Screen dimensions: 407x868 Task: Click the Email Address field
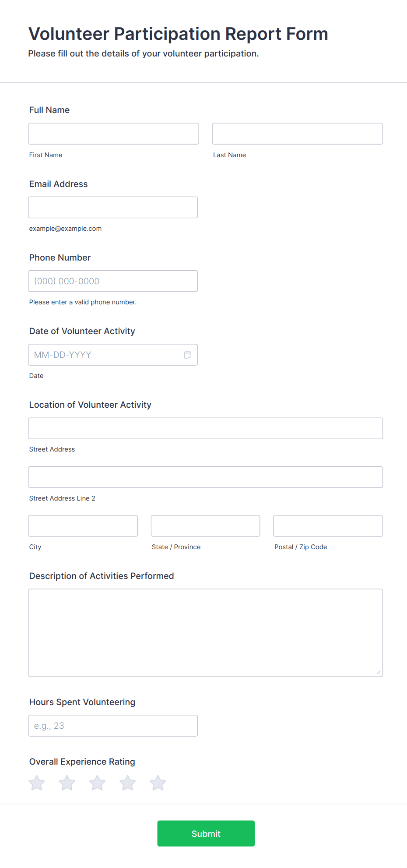(113, 207)
